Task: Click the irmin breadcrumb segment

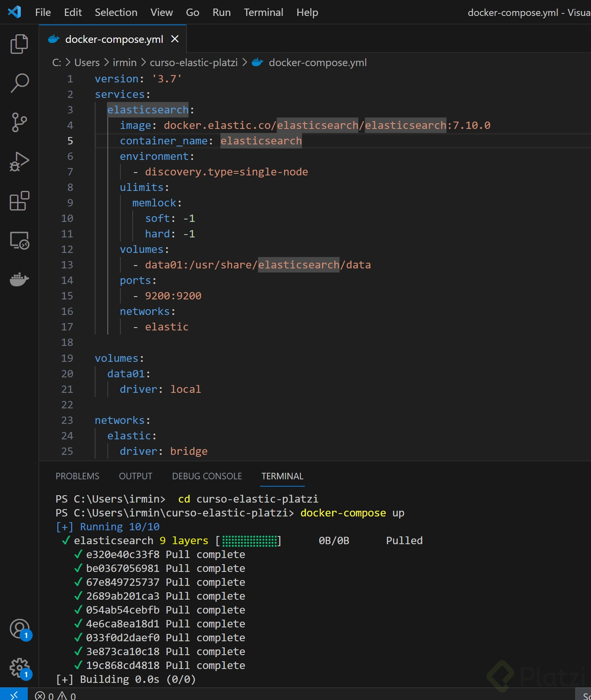Action: click(x=124, y=62)
